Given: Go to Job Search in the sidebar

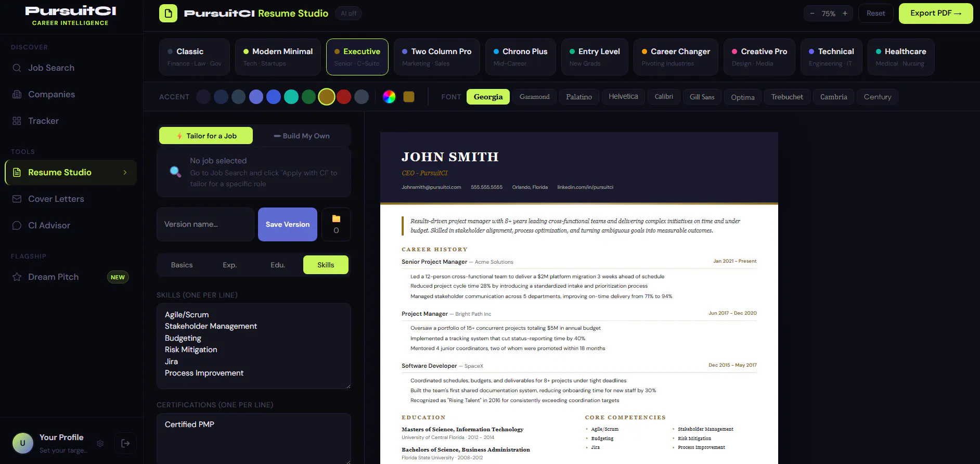Looking at the screenshot, I should pos(71,68).
